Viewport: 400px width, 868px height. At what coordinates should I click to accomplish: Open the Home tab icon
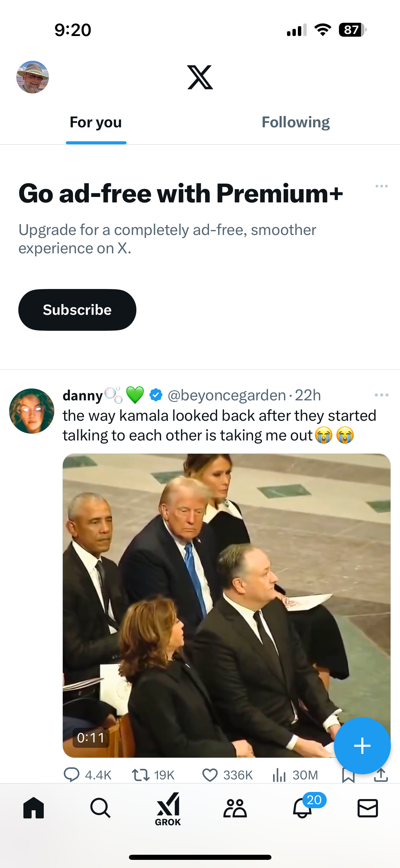pos(34,808)
